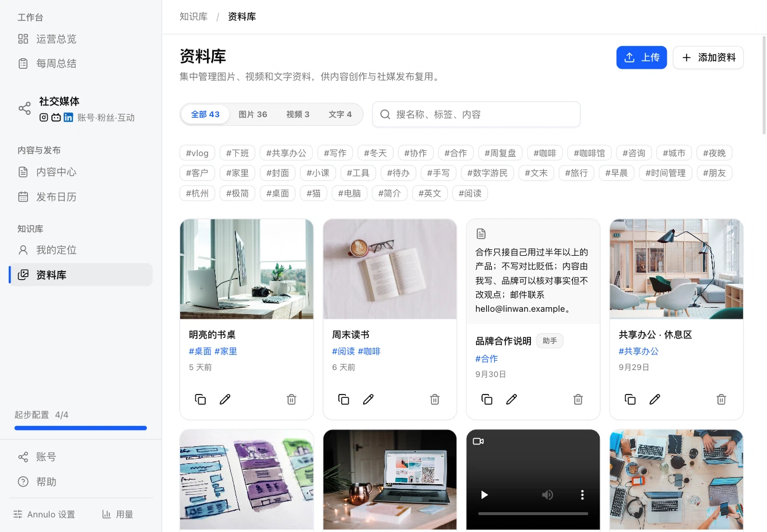Open 帮助 in sidebar footer
The image size is (767, 532).
point(80,482)
